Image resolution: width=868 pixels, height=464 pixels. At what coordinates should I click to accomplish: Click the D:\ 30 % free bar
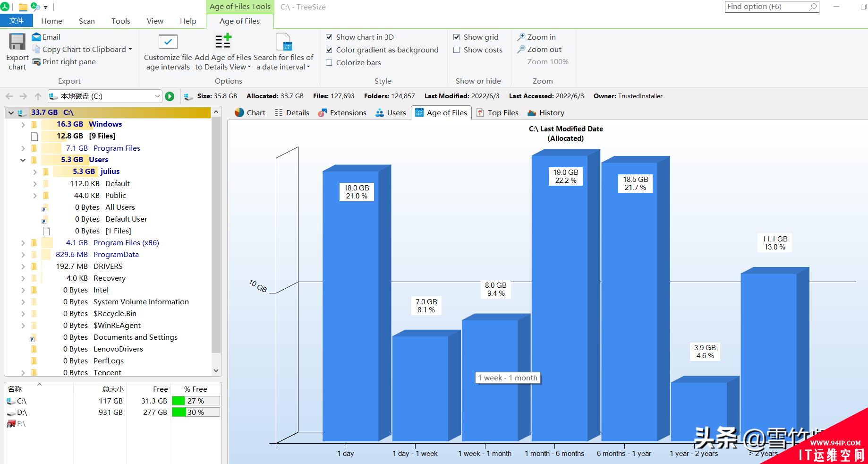pos(196,412)
